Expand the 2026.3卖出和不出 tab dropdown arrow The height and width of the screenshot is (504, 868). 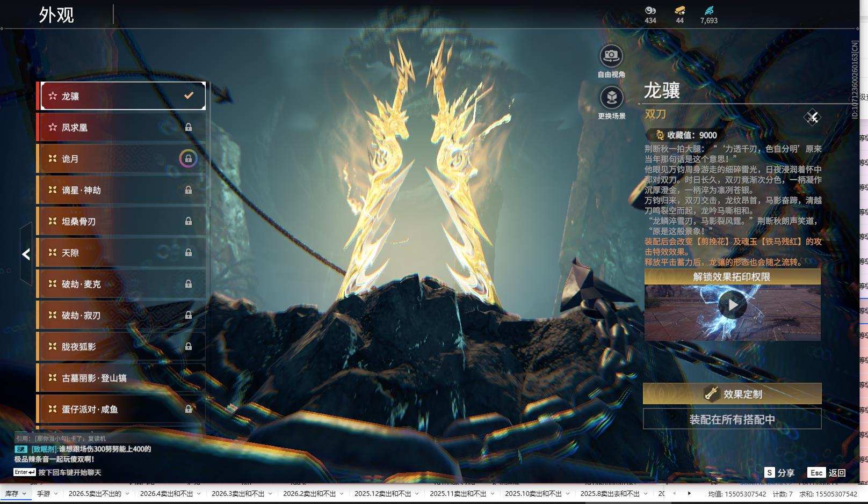pyautogui.click(x=270, y=494)
